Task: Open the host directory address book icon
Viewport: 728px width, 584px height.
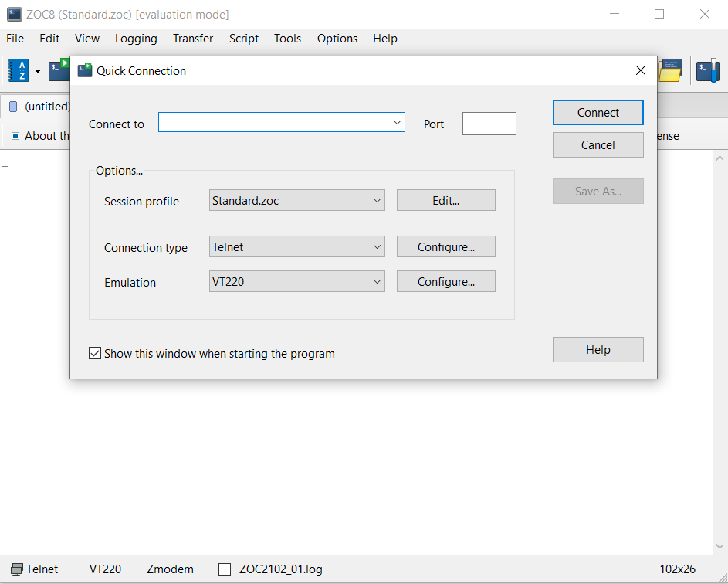Action: [19, 70]
